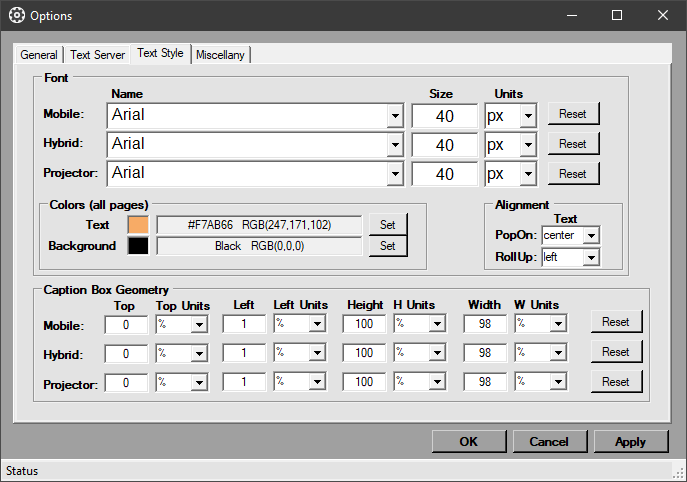Switch to the General tab
Screen dimensions: 687x482
click(x=39, y=55)
